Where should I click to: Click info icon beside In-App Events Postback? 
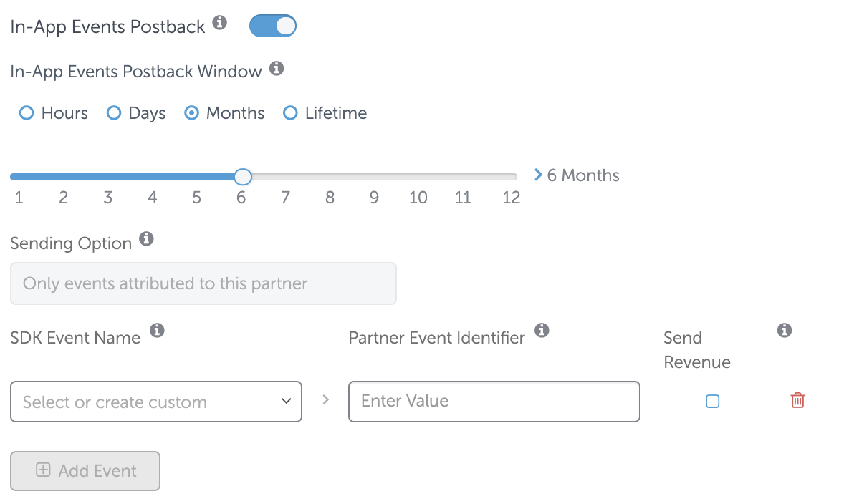pyautogui.click(x=219, y=22)
